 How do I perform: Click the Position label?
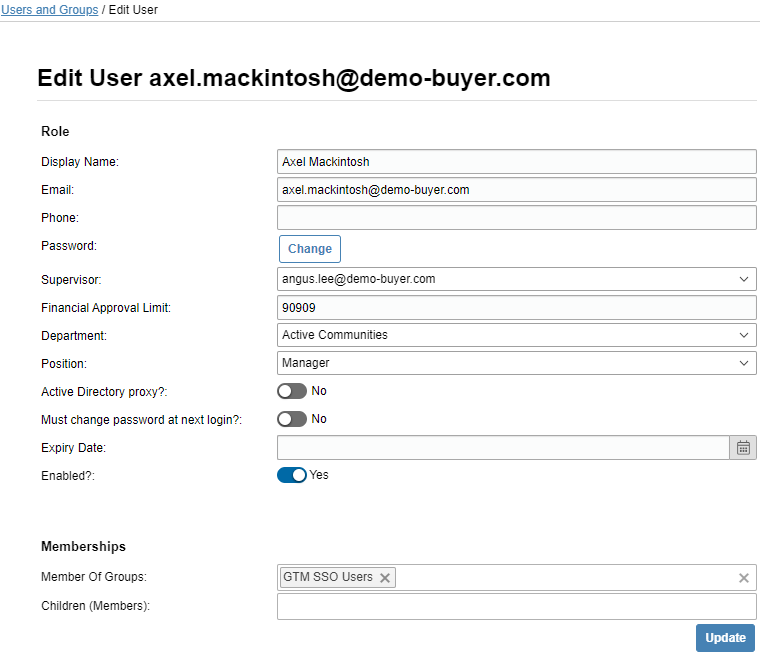click(x=64, y=364)
